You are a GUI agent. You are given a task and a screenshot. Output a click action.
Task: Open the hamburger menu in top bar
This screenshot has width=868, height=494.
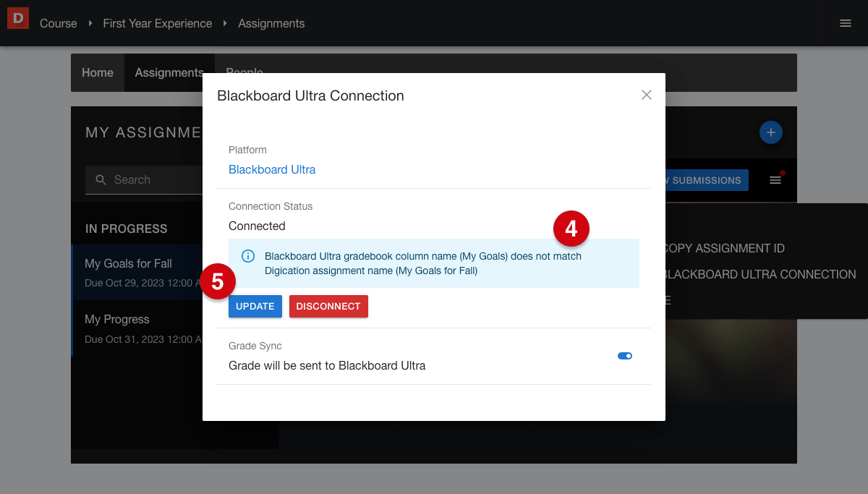(846, 23)
